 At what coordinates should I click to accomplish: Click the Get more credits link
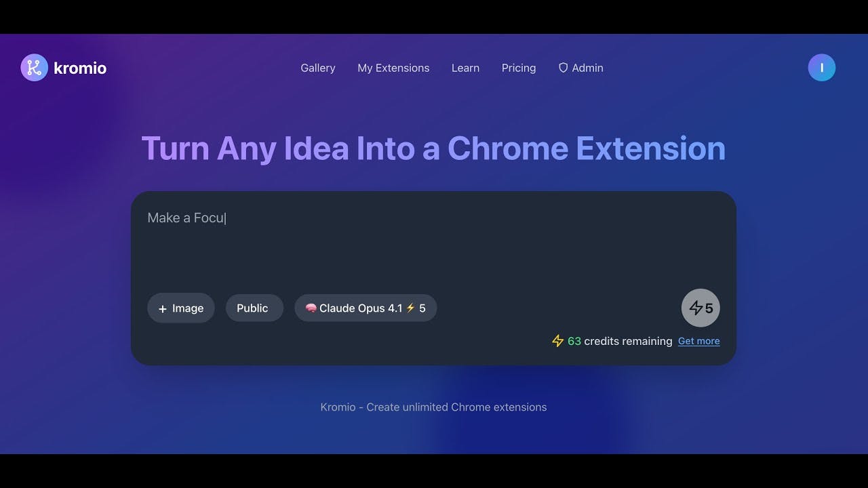pyautogui.click(x=699, y=341)
